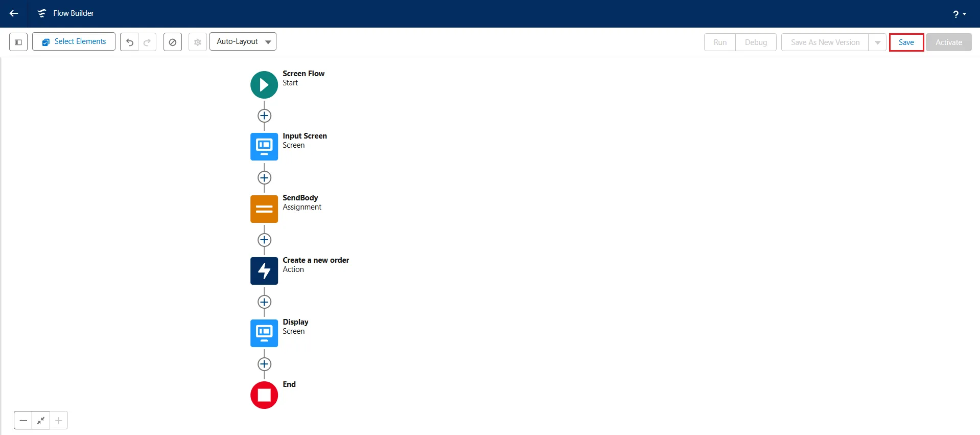Screen dimensions: 980x435
Task: Add element before End node
Action: (264, 364)
